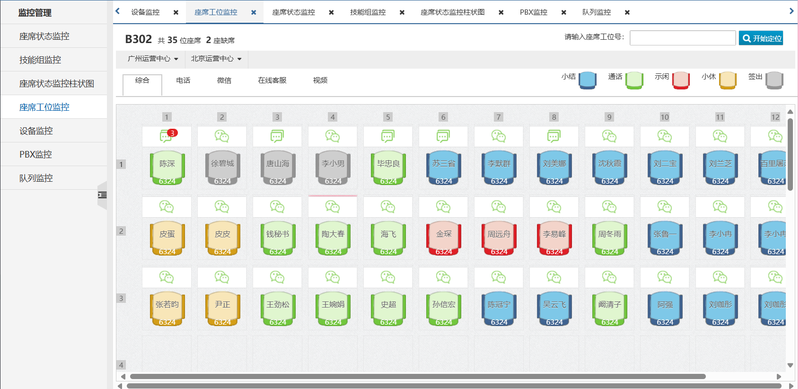Select the 视频 channel tab
The height and width of the screenshot is (389, 800).
[320, 81]
